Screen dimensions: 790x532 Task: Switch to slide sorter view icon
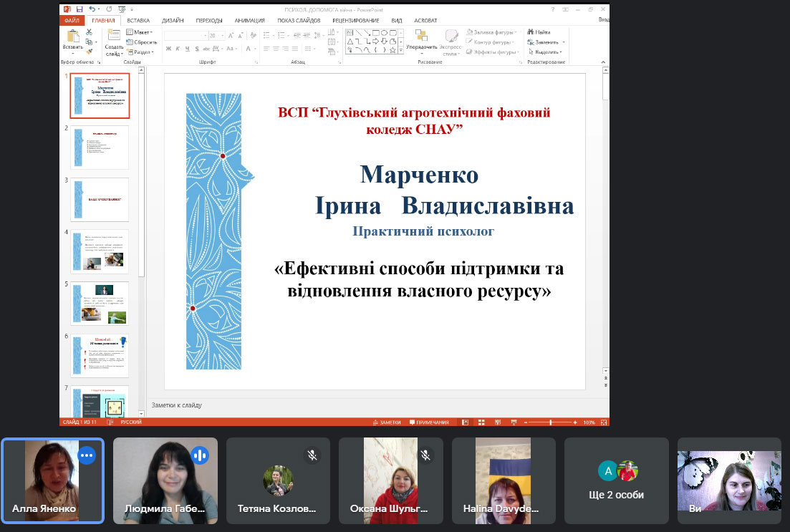tap(481, 422)
